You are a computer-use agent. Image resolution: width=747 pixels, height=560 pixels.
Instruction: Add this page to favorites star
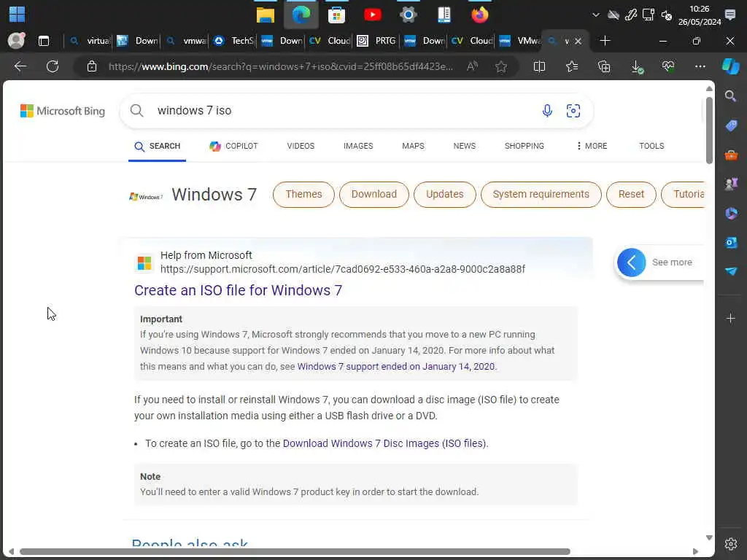(x=500, y=66)
